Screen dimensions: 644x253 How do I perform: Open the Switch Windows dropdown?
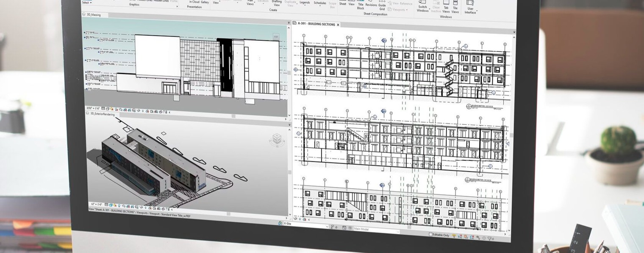(423, 7)
